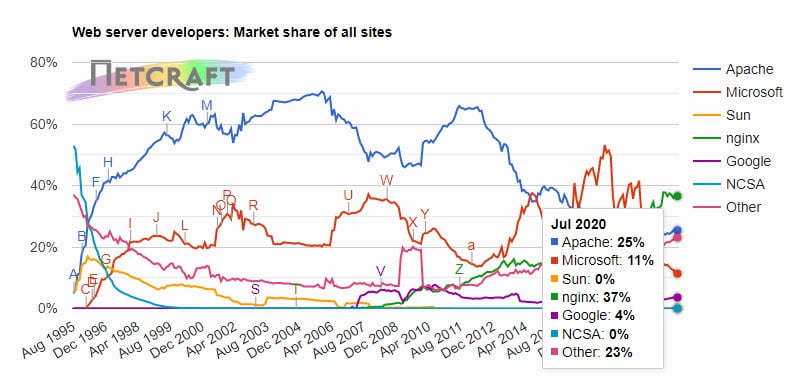Image resolution: width=800 pixels, height=380 pixels.
Task: Click annotation marker R on Microsoft line
Action: point(253,205)
